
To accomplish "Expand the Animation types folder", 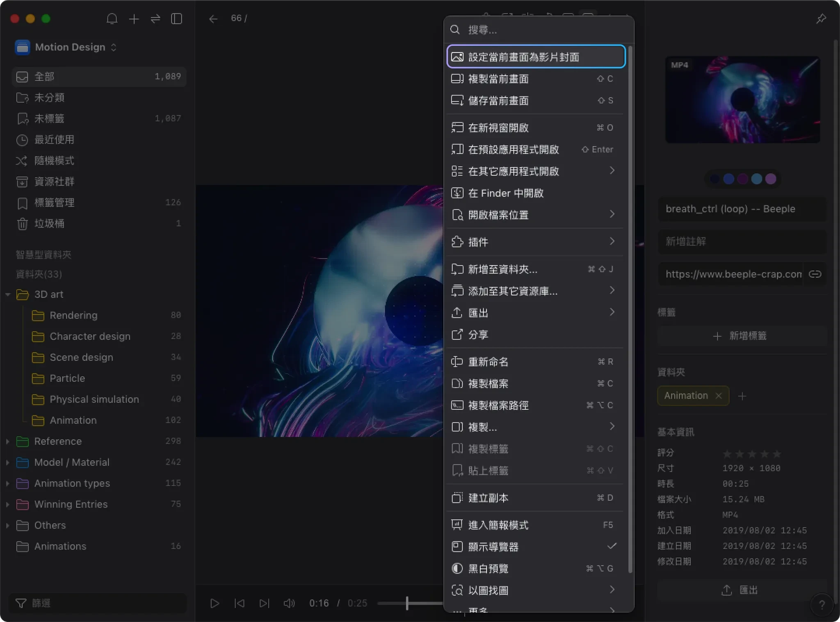I will (8, 483).
